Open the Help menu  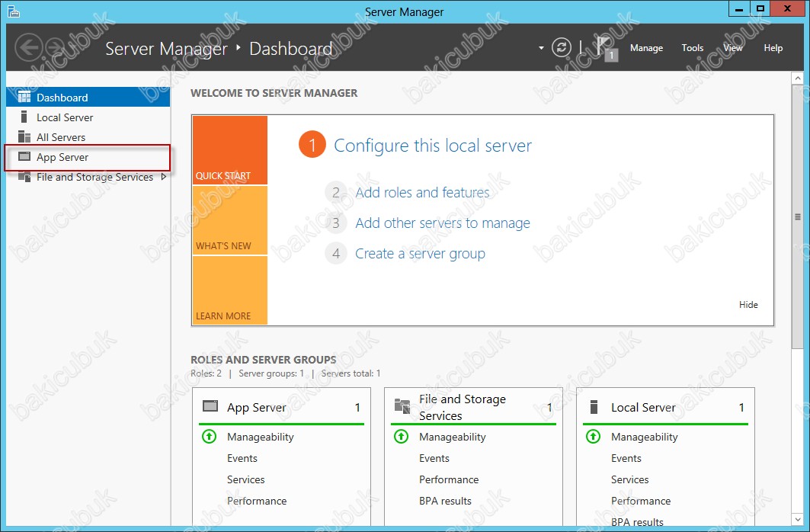point(773,48)
